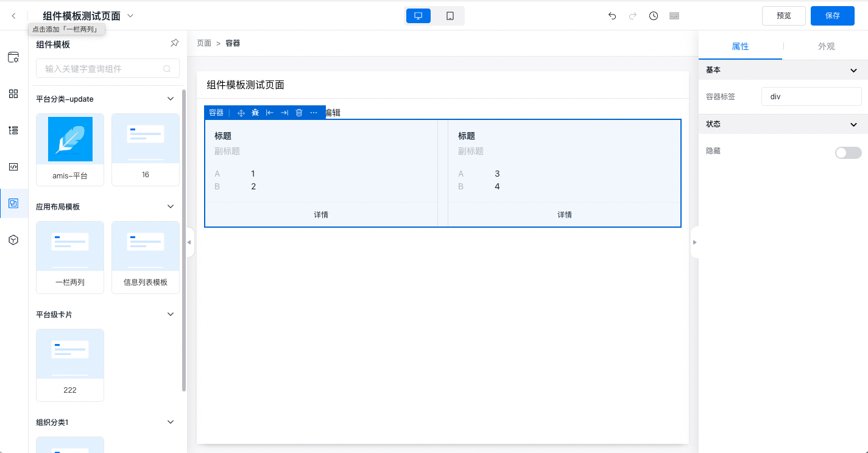
Task: Open the outline tree sidebar icon
Action: (13, 130)
